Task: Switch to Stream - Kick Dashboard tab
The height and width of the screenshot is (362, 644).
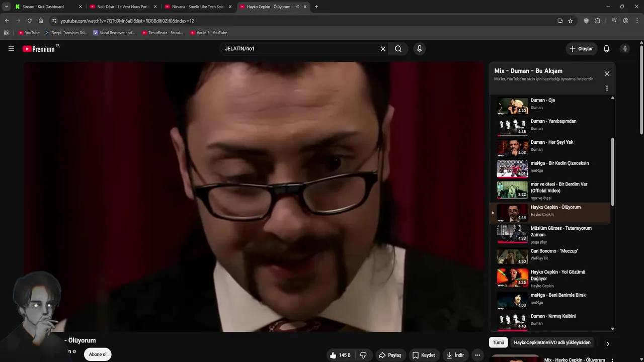Action: [x=48, y=7]
